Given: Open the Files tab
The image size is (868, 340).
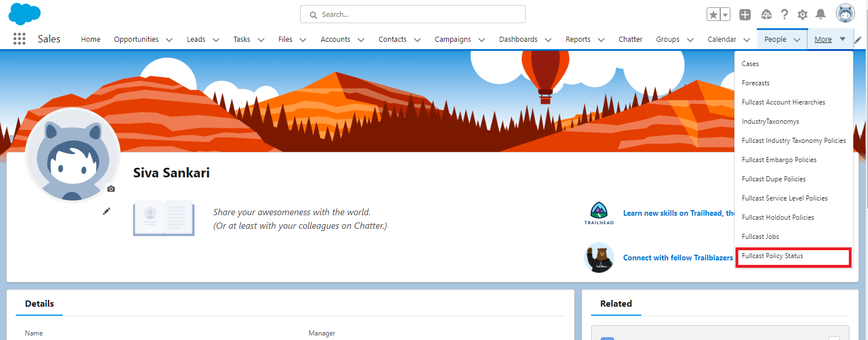Looking at the screenshot, I should pos(285,40).
